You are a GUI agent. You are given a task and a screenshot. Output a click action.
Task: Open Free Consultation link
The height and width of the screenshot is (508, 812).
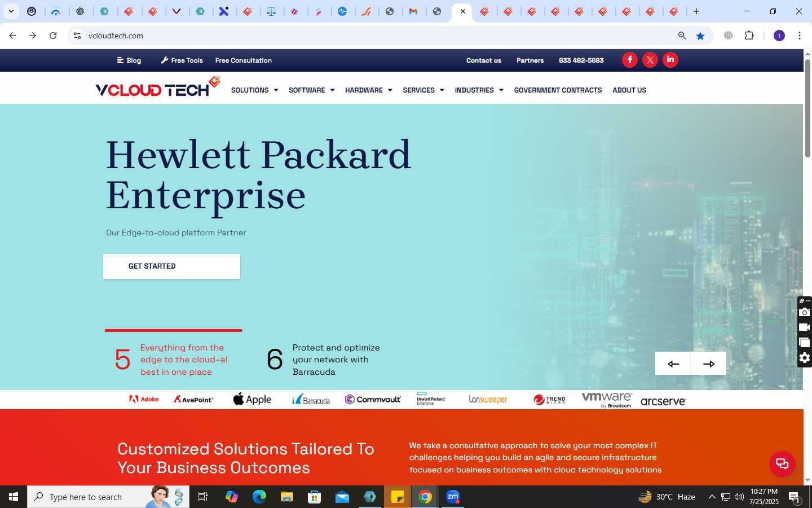tap(243, 60)
